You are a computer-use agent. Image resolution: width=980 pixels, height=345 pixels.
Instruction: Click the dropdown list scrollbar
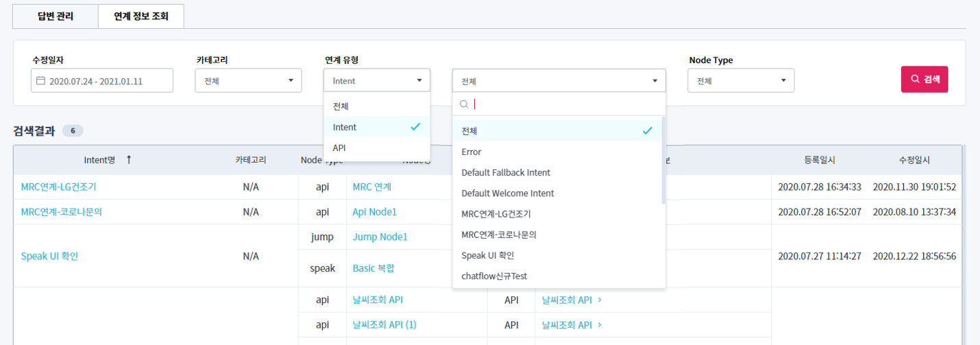(663, 161)
